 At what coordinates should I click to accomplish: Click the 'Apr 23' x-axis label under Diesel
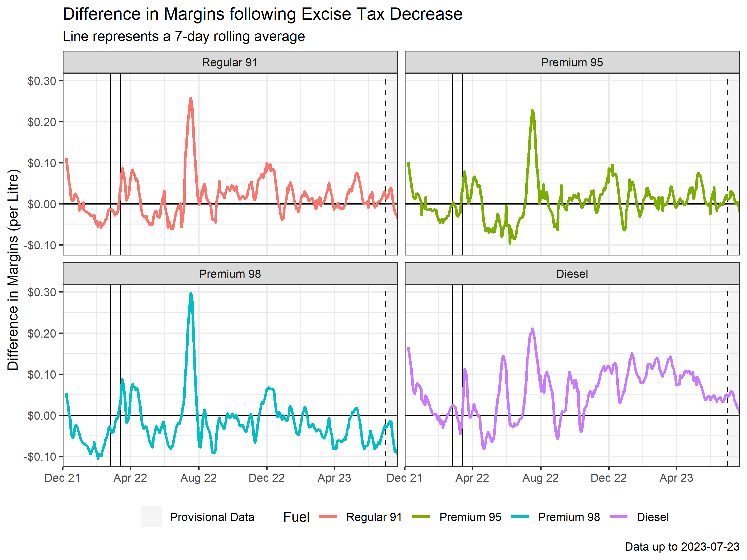tap(676, 478)
